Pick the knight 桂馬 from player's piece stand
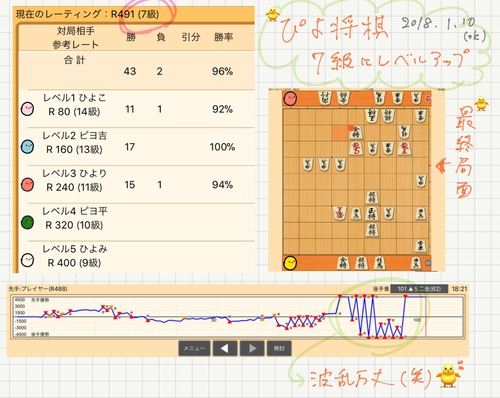This screenshot has width=500, height=398. pyautogui.click(x=379, y=263)
